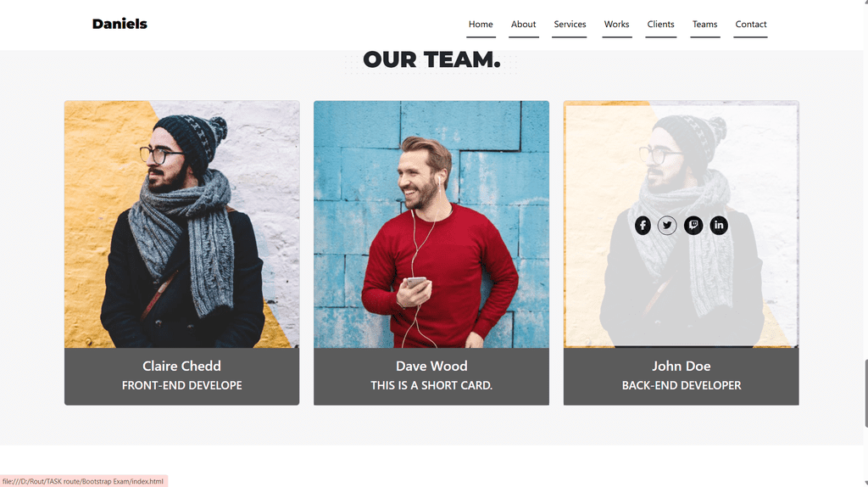Open the Twitter icon on John Doe's card
This screenshot has height=487, width=868.
click(667, 225)
